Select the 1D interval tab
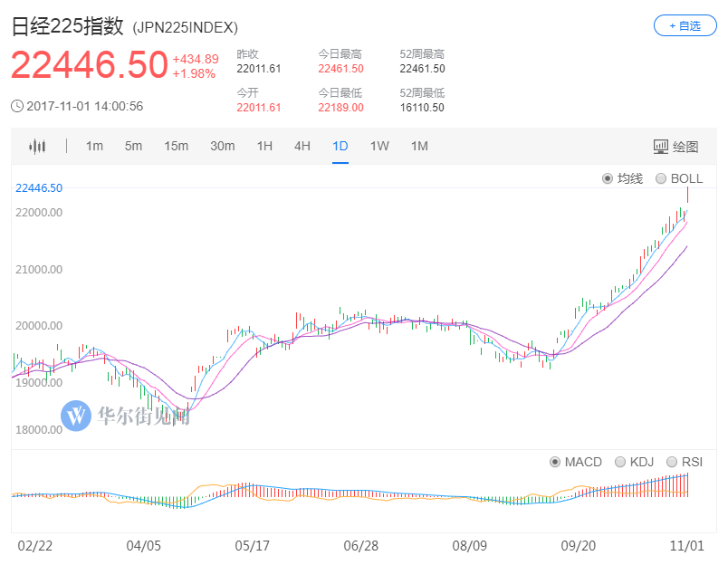Image resolution: width=728 pixels, height=565 pixels. coord(340,147)
